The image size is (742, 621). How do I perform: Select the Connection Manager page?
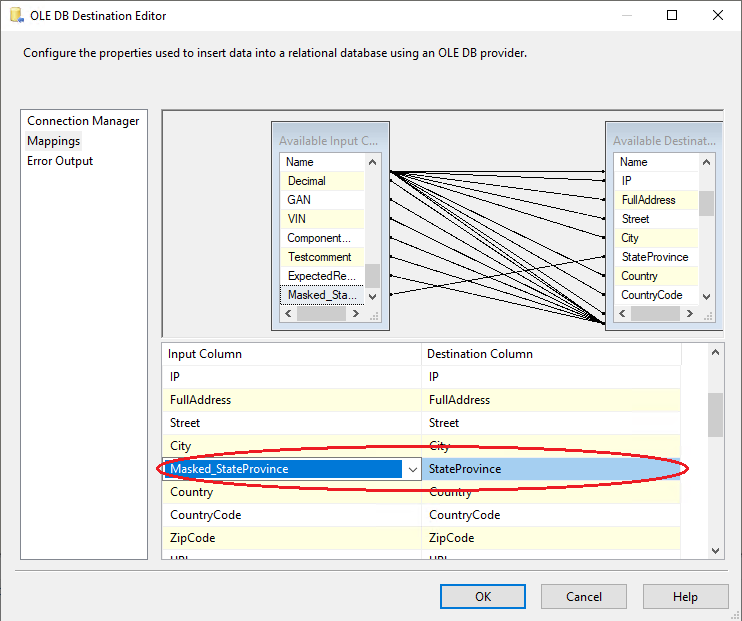[83, 121]
